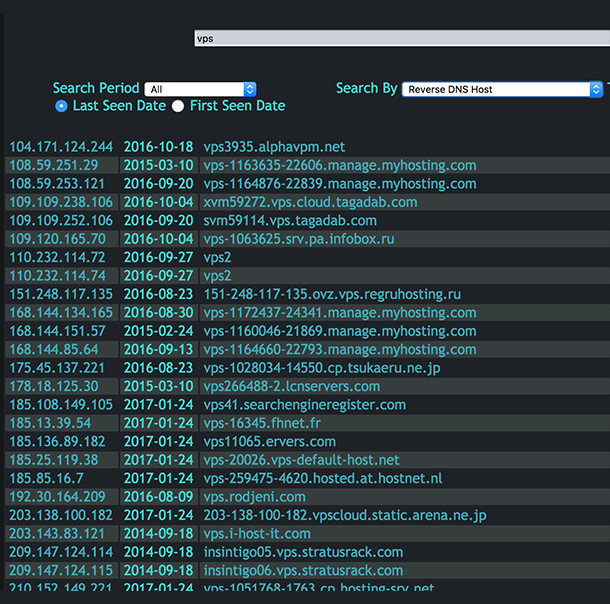610x604 pixels.
Task: Click IP address 185.13.39.54
Action: [x=50, y=423]
